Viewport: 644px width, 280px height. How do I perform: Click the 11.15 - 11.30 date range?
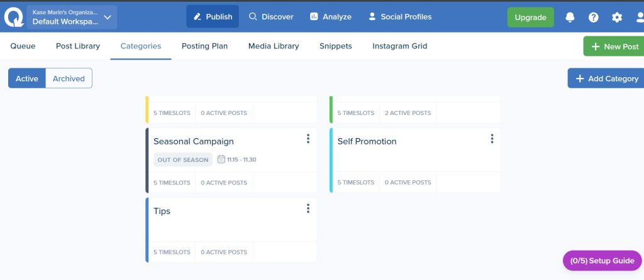click(x=241, y=159)
